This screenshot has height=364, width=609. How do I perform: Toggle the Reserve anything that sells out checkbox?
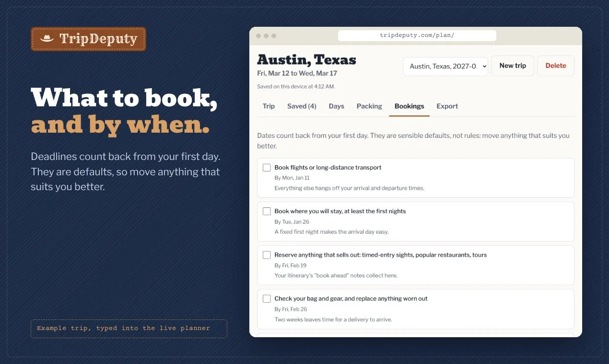click(x=267, y=255)
